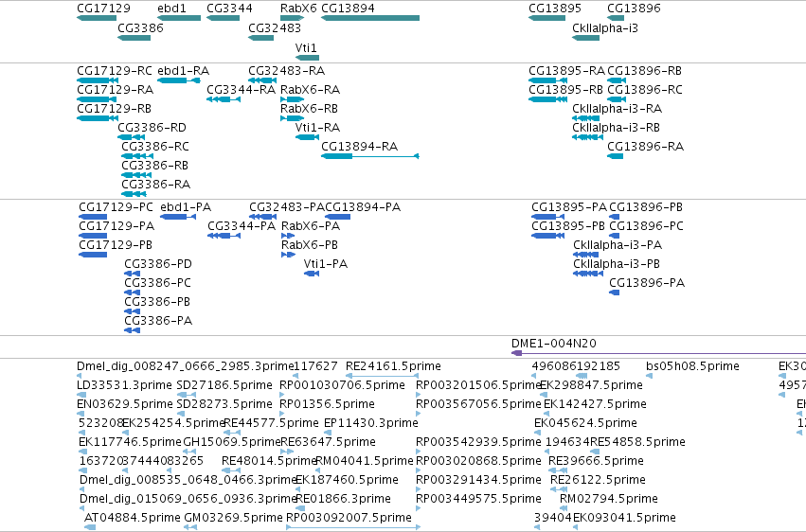The image size is (806, 532).
Task: Click the GM03269.5prime EST label
Action: [233, 518]
